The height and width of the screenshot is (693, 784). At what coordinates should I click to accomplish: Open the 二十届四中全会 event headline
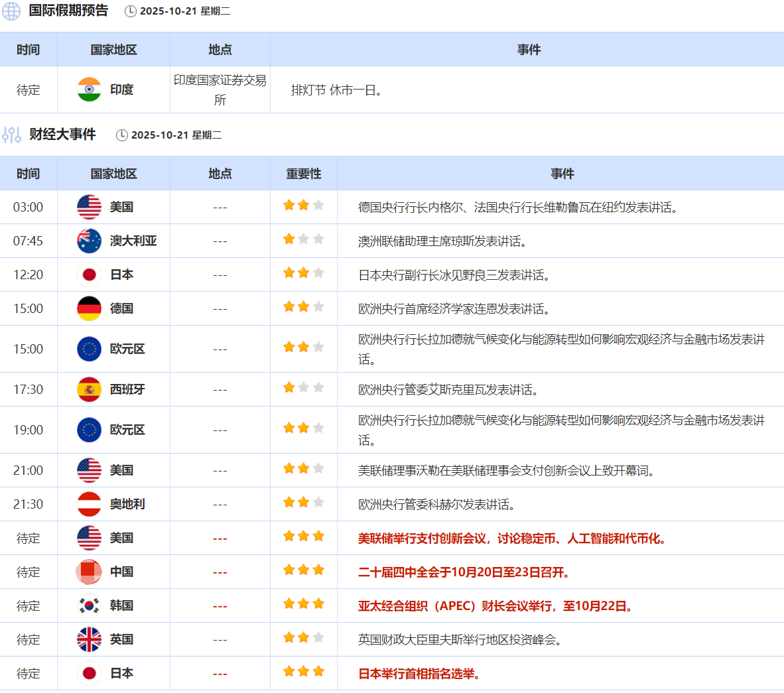(x=464, y=572)
